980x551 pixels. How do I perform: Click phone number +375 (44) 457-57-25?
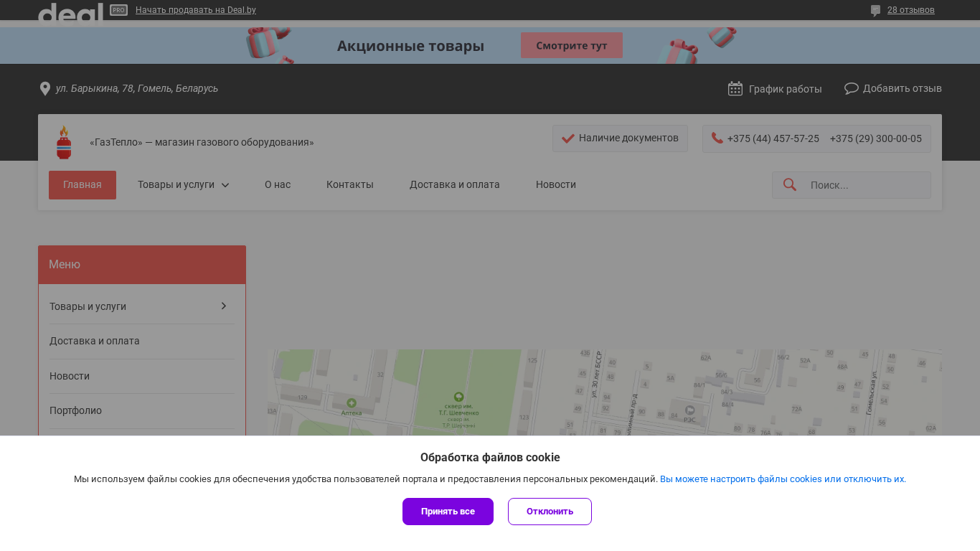pyautogui.click(x=773, y=138)
